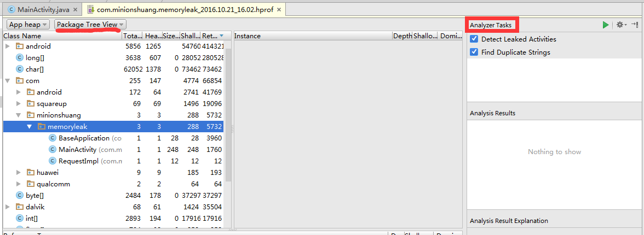Select the MainActivity class row
Viewport: 644px width, 235px height.
[x=114, y=150]
